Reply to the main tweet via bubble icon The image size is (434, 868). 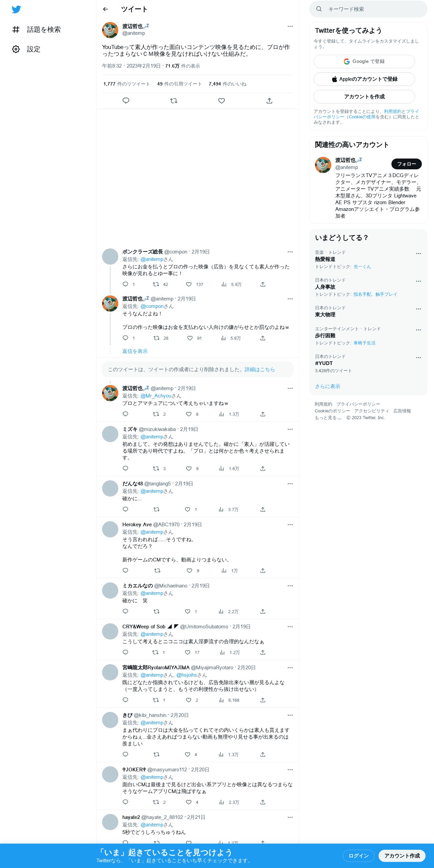tap(126, 101)
